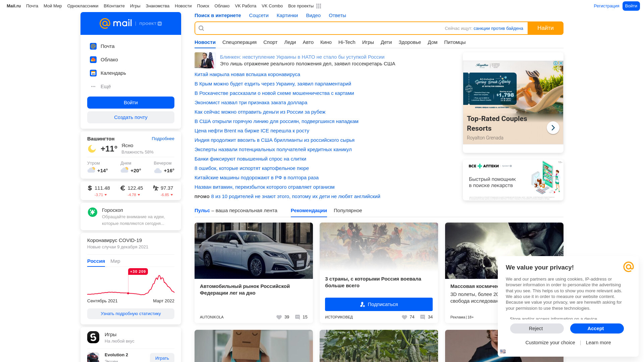This screenshot has height=362, width=644.
Task: Close the Royalton ad via X icon
Action: (561, 63)
